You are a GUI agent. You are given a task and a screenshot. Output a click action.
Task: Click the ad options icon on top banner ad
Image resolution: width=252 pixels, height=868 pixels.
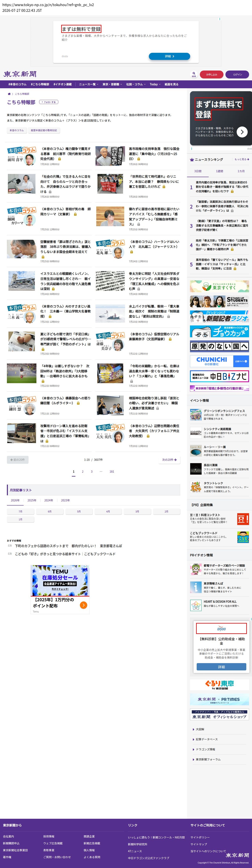[x=220, y=19]
